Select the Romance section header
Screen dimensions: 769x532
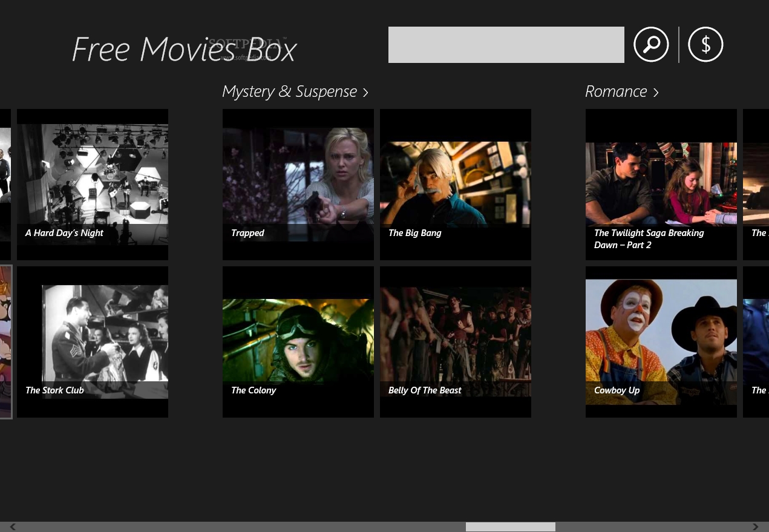pos(616,91)
